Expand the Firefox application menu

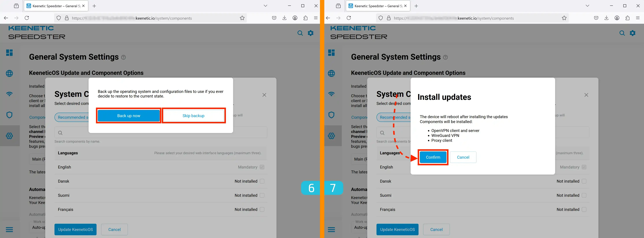pyautogui.click(x=316, y=18)
